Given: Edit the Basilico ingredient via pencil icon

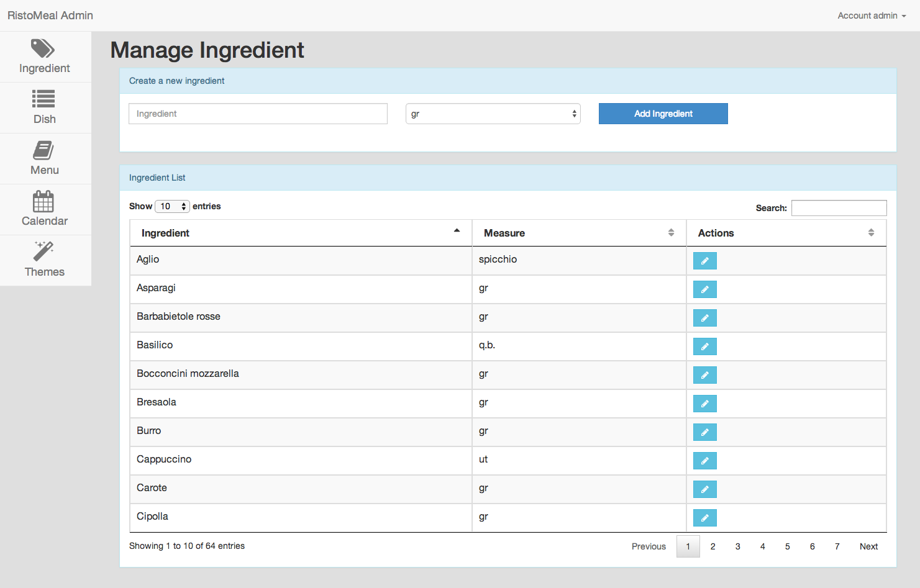Looking at the screenshot, I should tap(704, 346).
